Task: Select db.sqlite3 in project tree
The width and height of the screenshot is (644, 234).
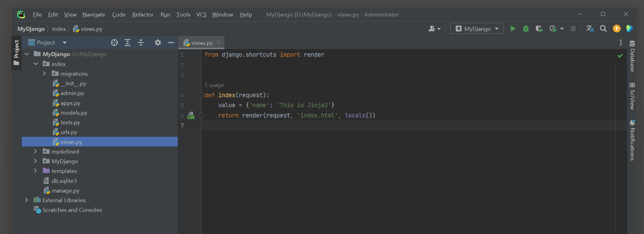Action: 64,181
